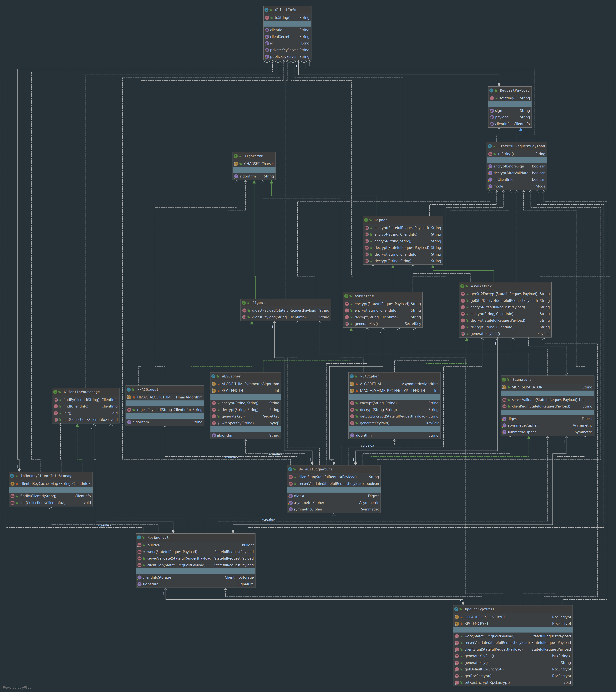Screen dimensions: 616x692
Task: Click the Symmetric interface title
Action: 364,296
